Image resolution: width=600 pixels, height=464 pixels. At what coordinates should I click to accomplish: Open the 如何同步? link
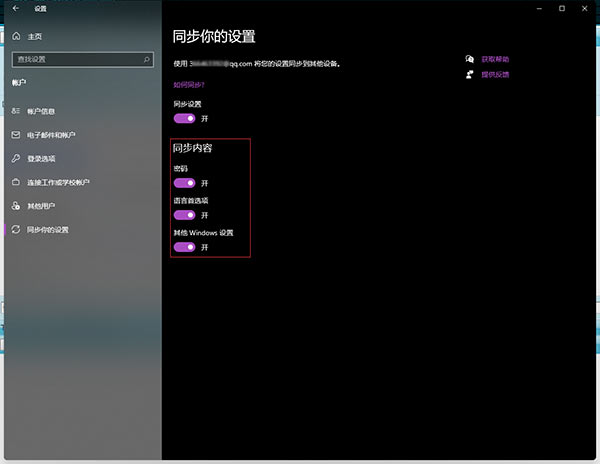click(x=189, y=85)
